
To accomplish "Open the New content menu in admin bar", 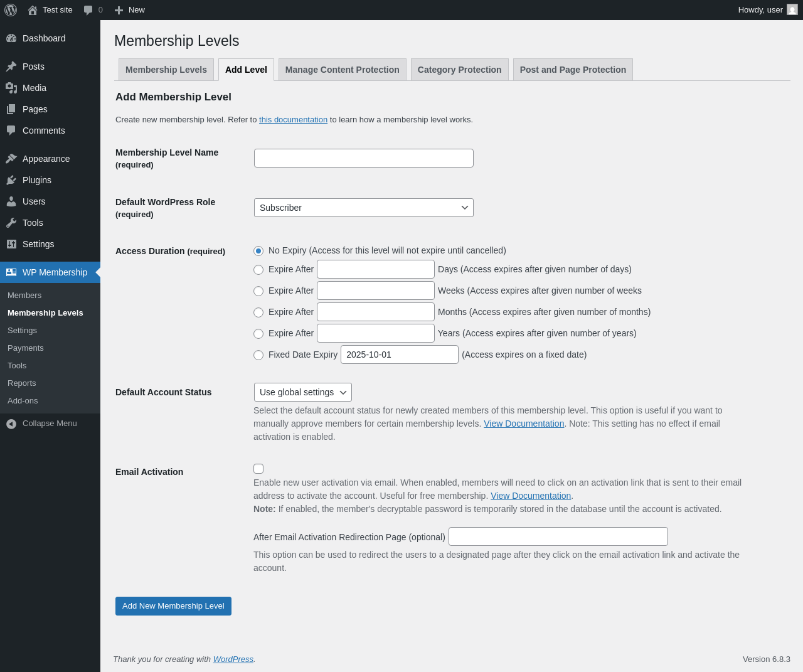I will [x=130, y=10].
